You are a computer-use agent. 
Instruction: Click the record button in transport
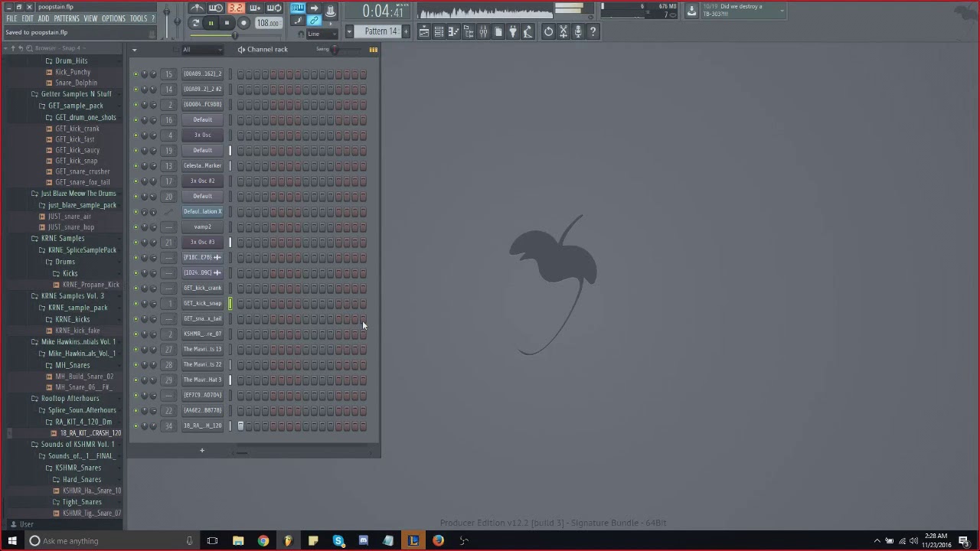[243, 23]
